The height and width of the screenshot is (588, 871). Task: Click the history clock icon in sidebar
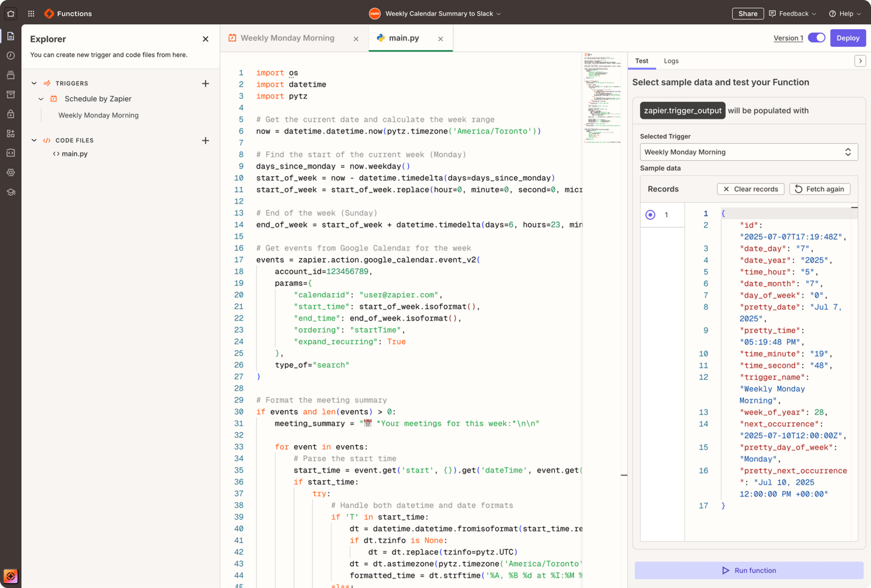click(11, 55)
